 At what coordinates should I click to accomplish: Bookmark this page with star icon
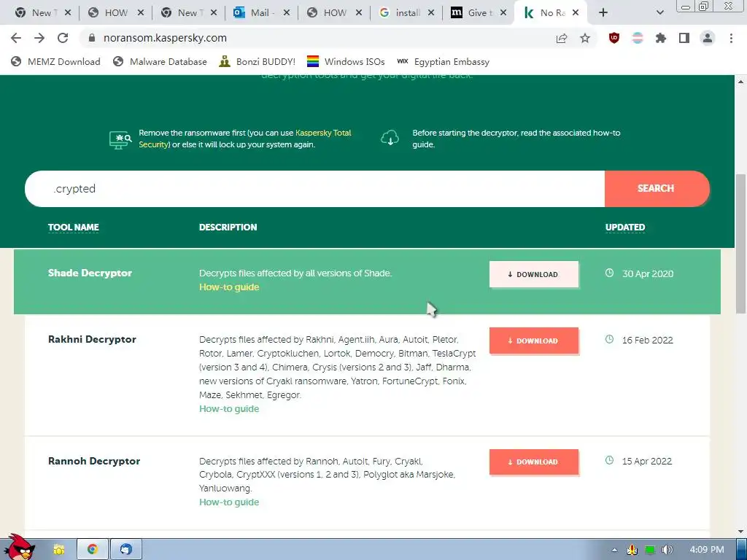(x=585, y=38)
